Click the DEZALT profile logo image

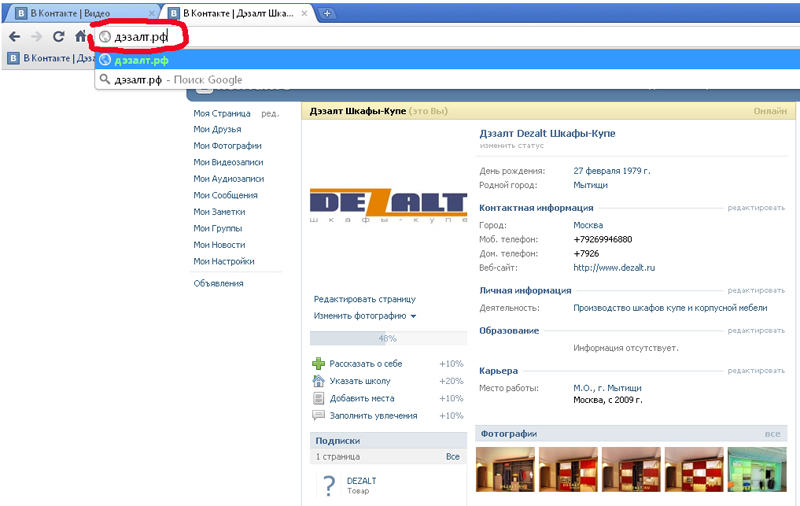click(x=388, y=205)
